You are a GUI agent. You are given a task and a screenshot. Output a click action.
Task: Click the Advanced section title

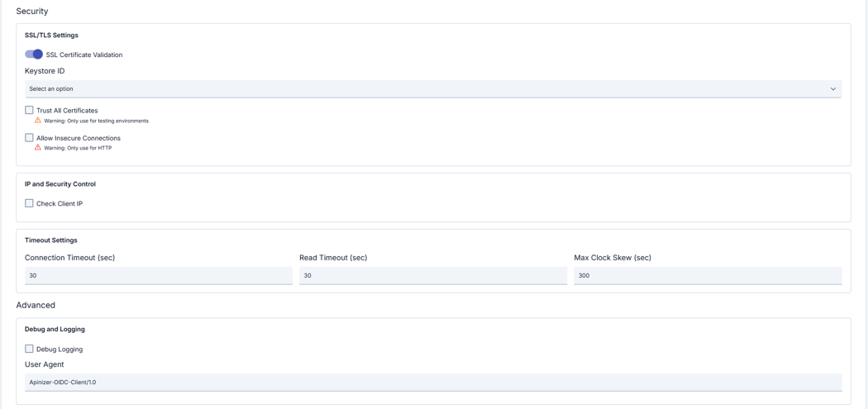tap(36, 305)
